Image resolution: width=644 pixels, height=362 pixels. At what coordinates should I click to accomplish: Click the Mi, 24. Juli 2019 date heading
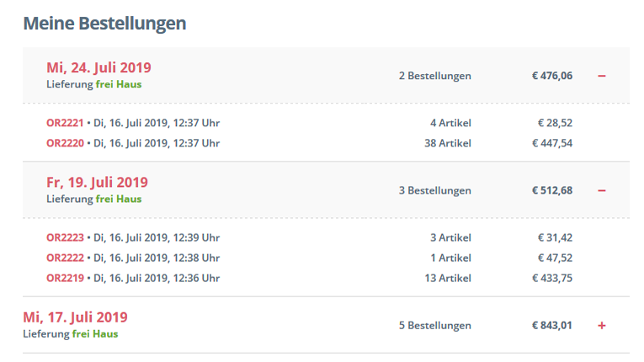[x=98, y=67]
